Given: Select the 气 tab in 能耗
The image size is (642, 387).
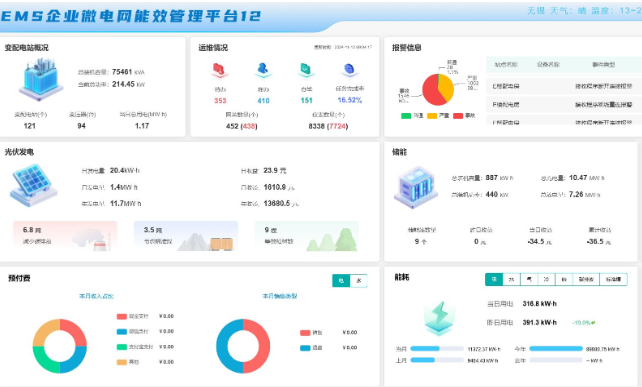Looking at the screenshot, I should point(529,279).
